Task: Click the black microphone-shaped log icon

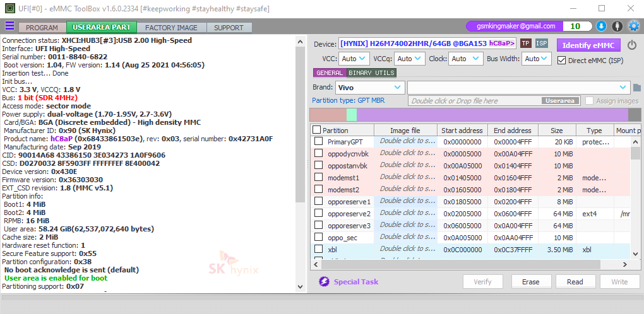Action: [x=617, y=26]
